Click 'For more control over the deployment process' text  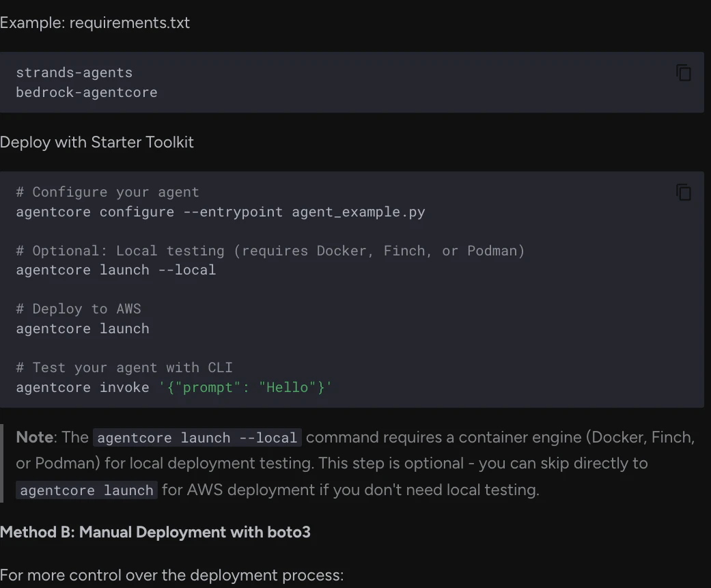pos(171,575)
